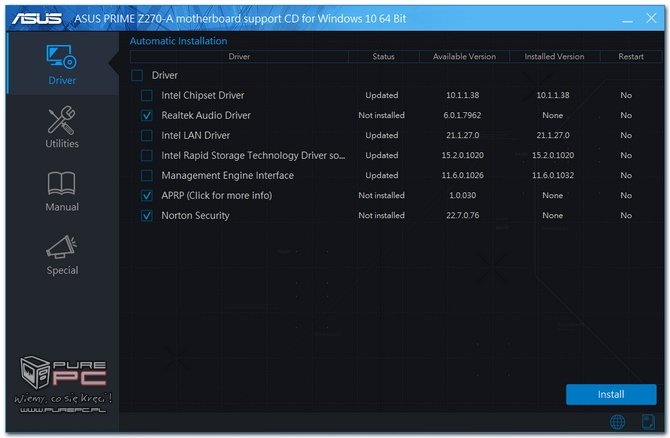670x438 pixels.
Task: Select the Intel Chipset Driver row name
Action: pyautogui.click(x=203, y=95)
